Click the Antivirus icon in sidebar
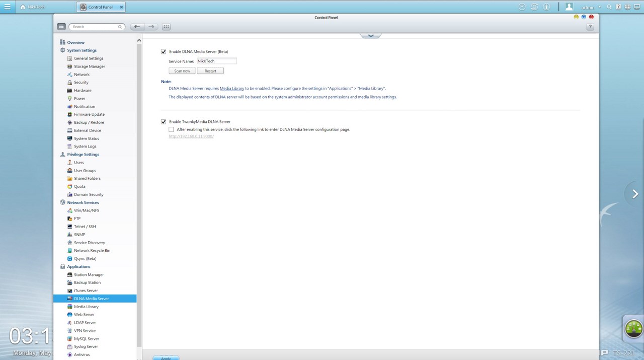644x360 pixels. click(70, 355)
